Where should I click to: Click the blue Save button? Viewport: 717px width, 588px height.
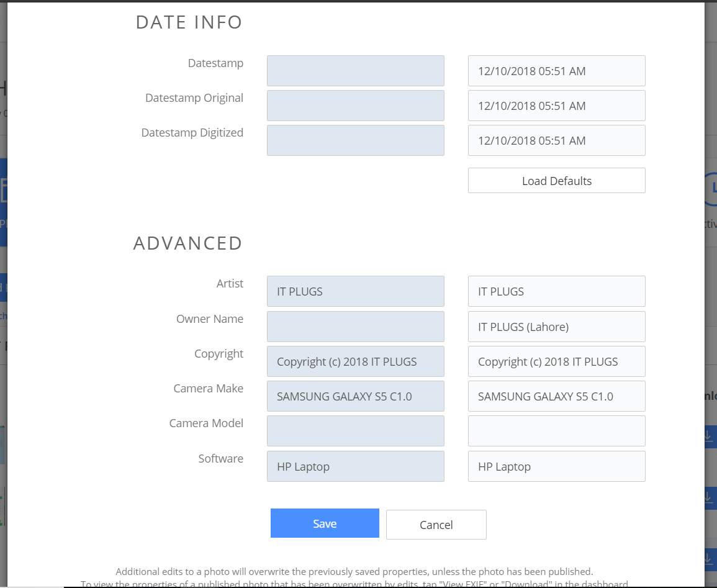[x=325, y=523]
